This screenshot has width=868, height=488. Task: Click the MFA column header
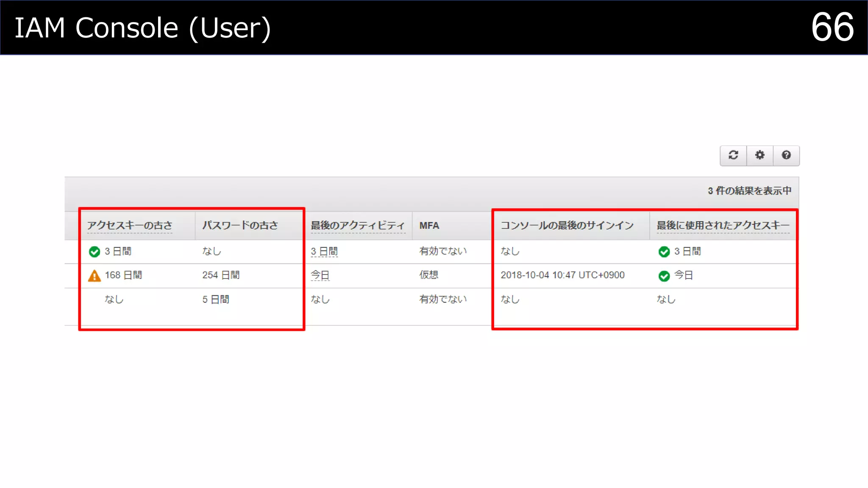(x=429, y=225)
